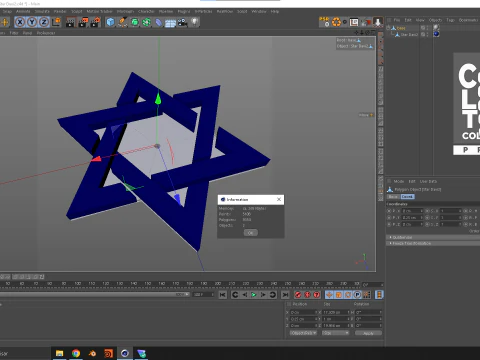This screenshot has width=480, height=360.
Task: Open the Character menu
Action: tap(146, 11)
